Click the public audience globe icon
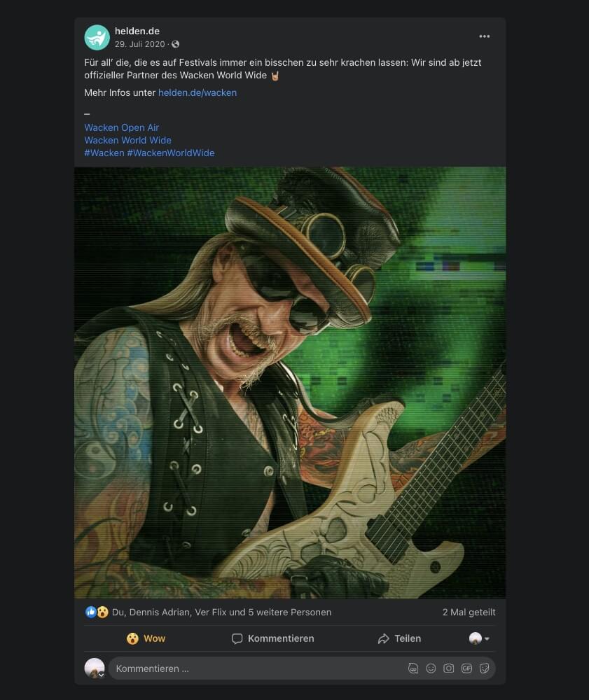Screen dimensions: 589x700 [x=176, y=45]
